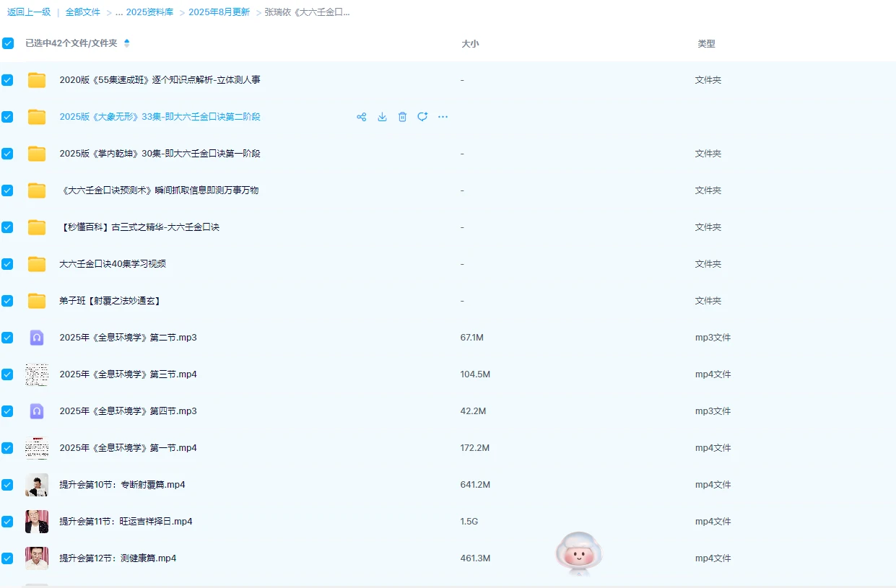The image size is (896, 588).
Task: Navigate to 2025年8月更新 breadcrumb
Action: point(219,12)
